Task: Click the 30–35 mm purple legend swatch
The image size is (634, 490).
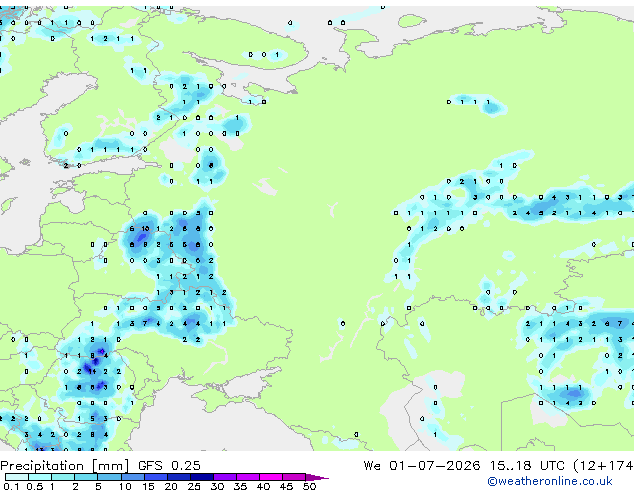Action: click(225, 477)
